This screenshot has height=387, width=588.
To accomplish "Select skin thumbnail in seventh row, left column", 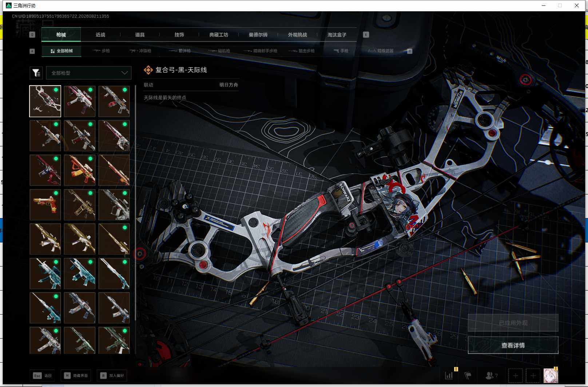I will tap(45, 308).
